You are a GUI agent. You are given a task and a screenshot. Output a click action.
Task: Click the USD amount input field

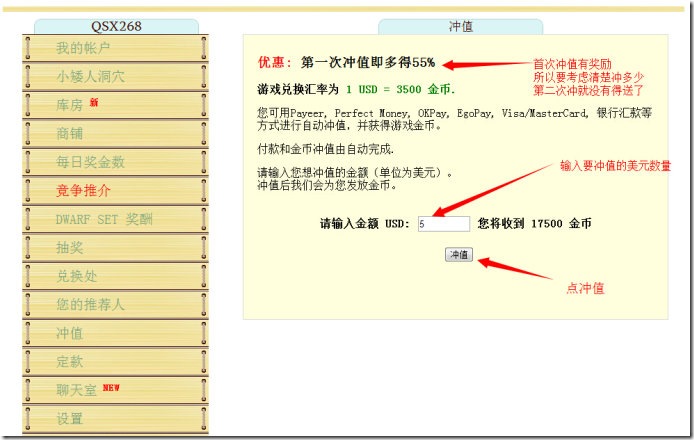click(x=443, y=225)
